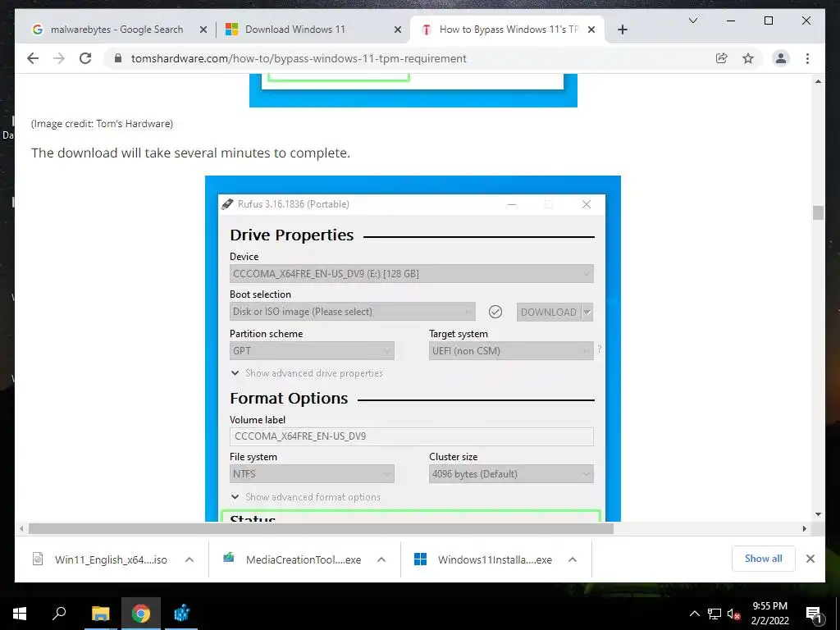Image resolution: width=840 pixels, height=630 pixels.
Task: Open the Win11_English_x64 iso download
Action: pyautogui.click(x=111, y=559)
